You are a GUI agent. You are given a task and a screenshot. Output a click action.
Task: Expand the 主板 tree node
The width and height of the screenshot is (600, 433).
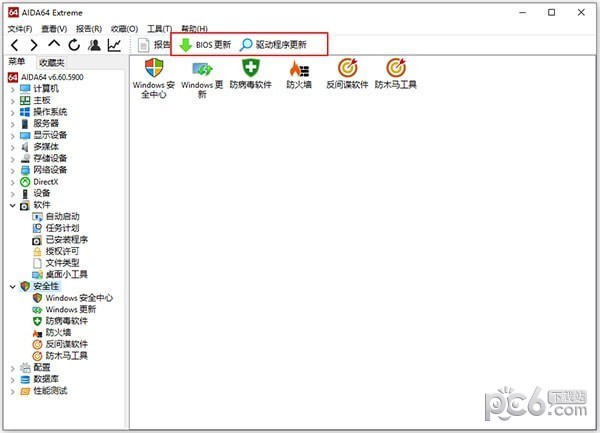[x=12, y=101]
